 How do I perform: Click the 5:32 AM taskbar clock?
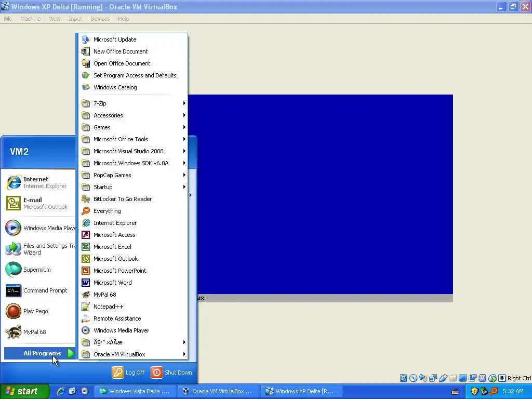pos(513,391)
